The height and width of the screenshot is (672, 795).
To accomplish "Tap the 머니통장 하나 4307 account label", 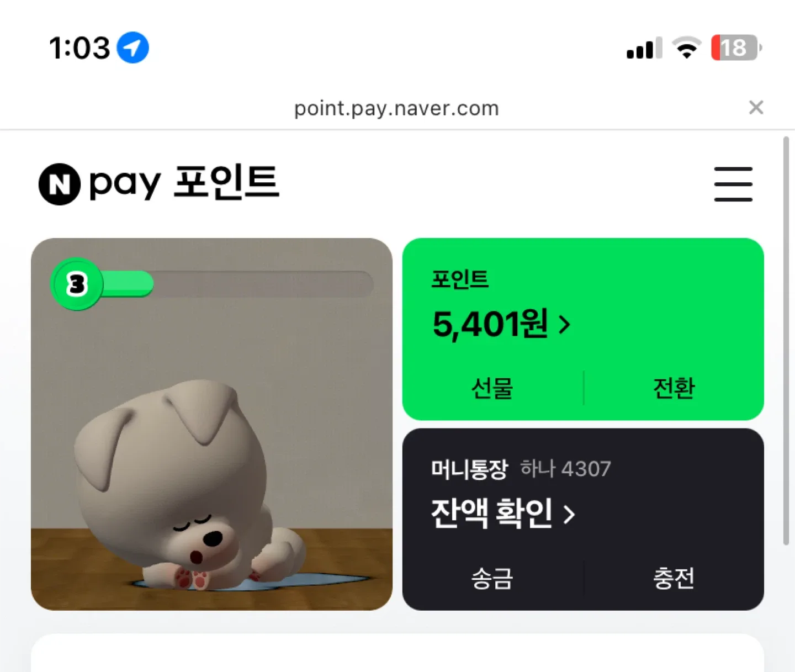I will (521, 469).
